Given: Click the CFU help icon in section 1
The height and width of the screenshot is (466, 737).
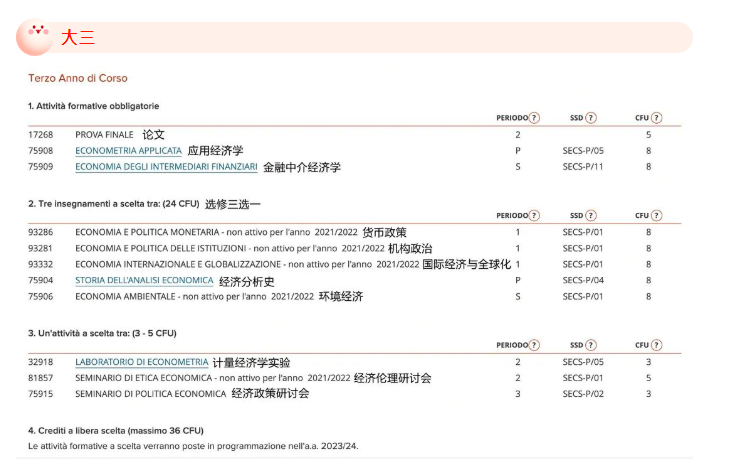Looking at the screenshot, I should (x=656, y=118).
